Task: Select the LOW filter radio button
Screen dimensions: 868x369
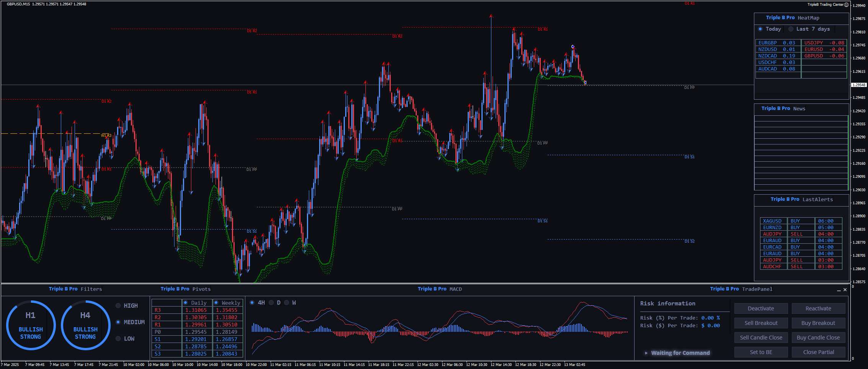Action: coord(118,339)
